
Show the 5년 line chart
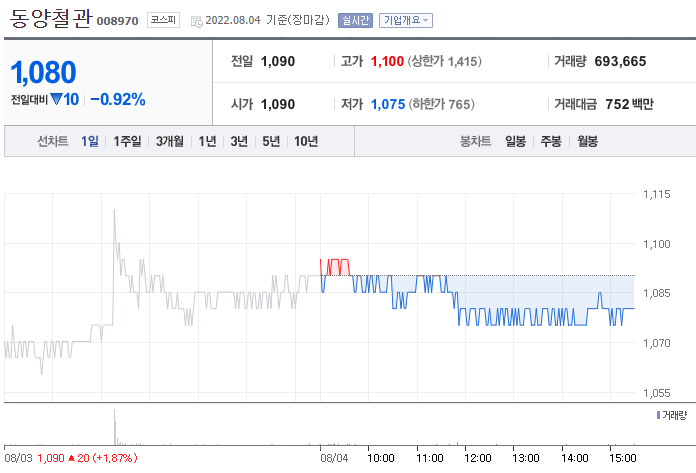coord(271,141)
